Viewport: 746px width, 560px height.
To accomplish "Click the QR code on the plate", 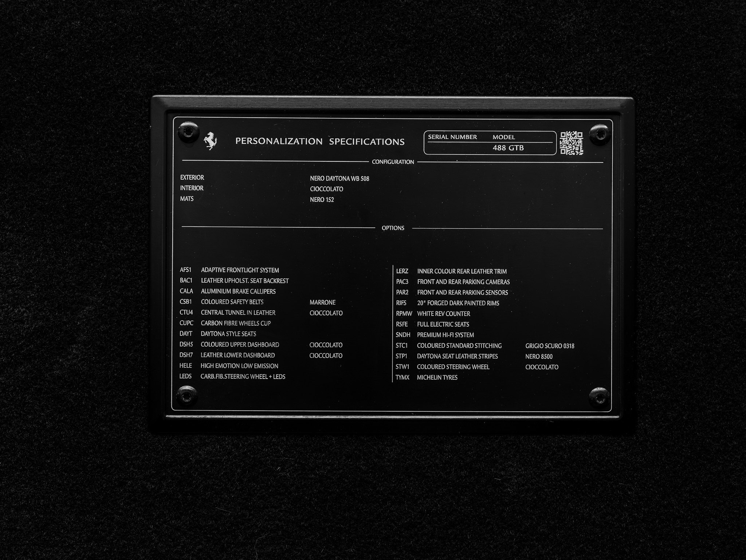I will [571, 143].
